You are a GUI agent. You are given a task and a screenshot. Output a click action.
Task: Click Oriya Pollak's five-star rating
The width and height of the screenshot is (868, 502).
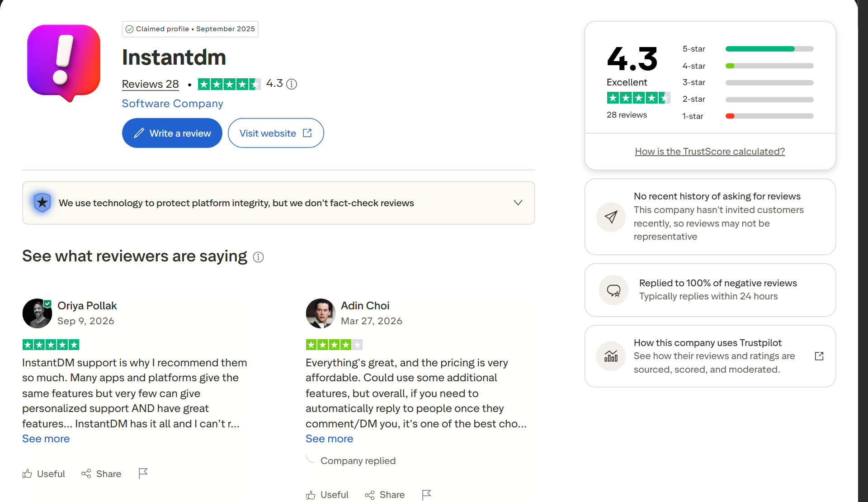[x=51, y=345]
